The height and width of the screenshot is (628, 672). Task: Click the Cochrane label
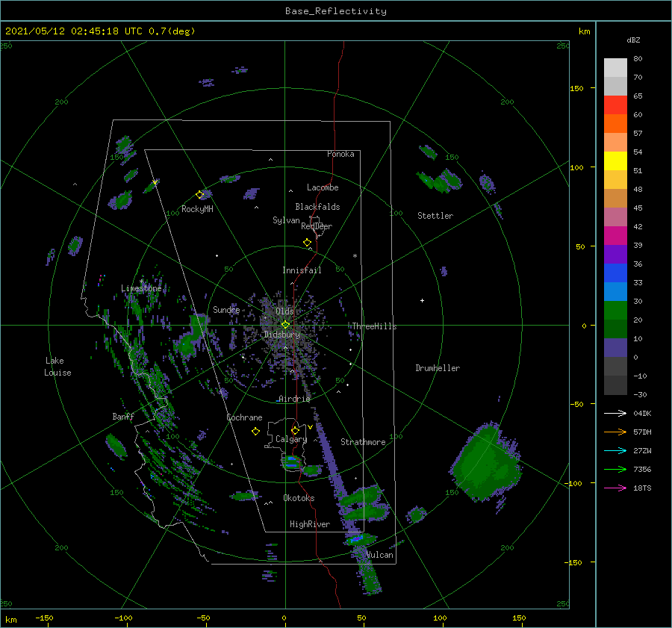pyautogui.click(x=244, y=417)
